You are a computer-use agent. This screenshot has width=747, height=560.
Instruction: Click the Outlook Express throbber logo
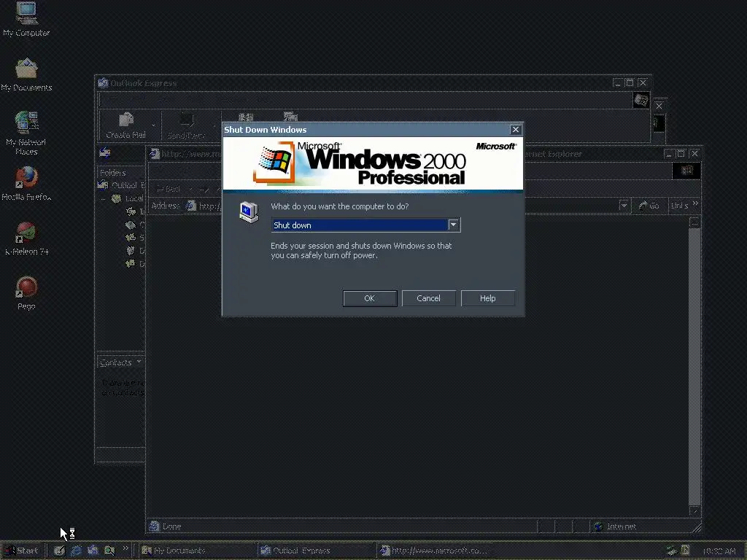tap(640, 101)
